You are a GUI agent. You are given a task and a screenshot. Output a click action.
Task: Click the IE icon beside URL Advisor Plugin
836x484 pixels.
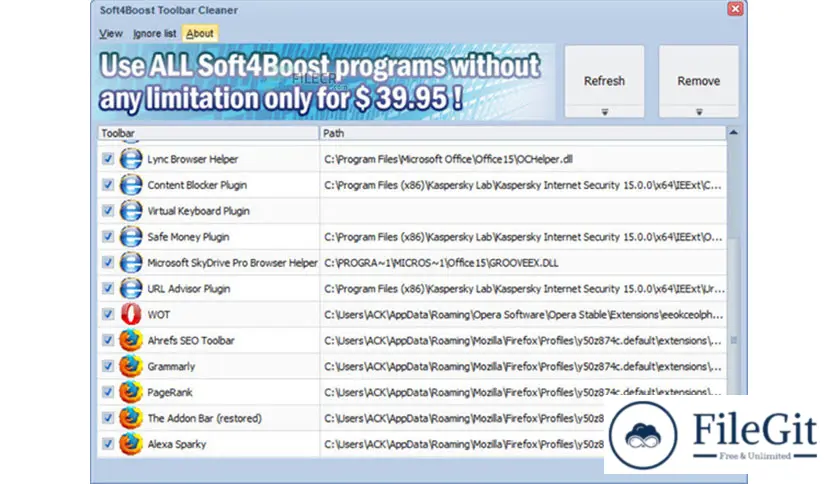tap(131, 288)
